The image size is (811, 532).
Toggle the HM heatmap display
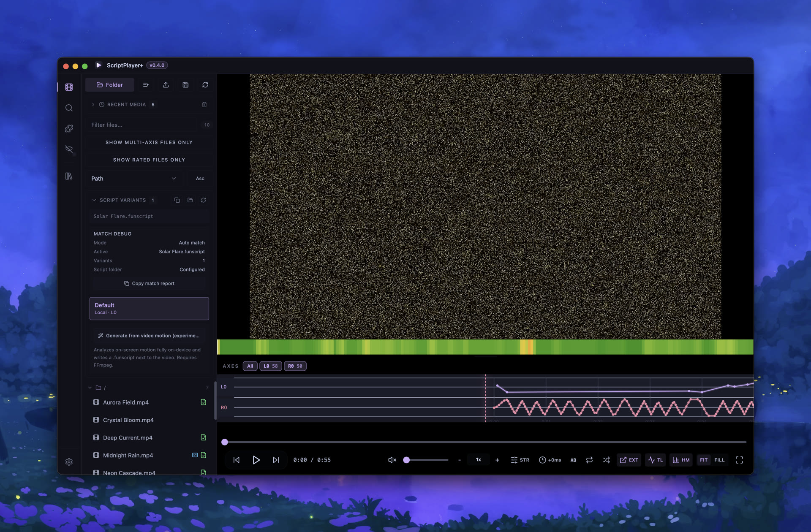[x=681, y=460]
